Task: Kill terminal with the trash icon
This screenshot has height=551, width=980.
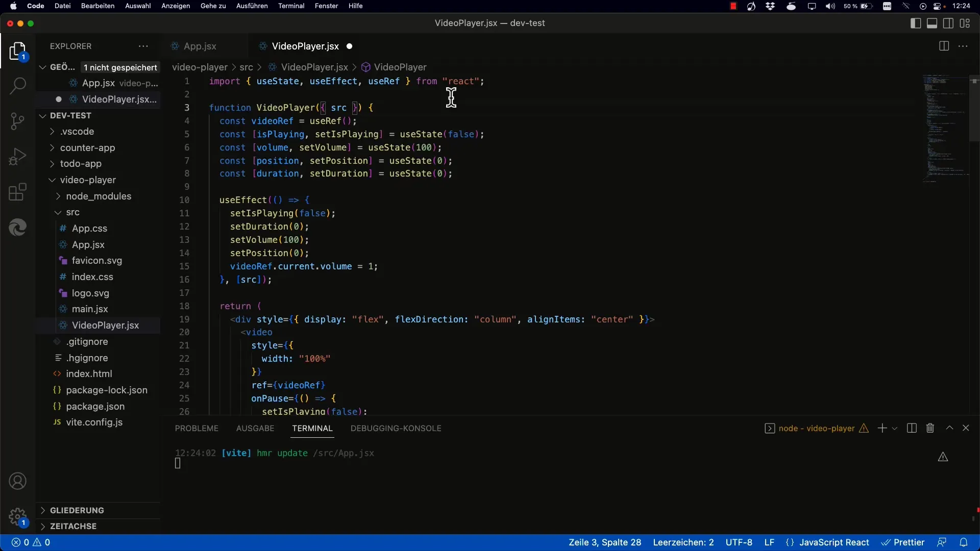Action: (930, 428)
